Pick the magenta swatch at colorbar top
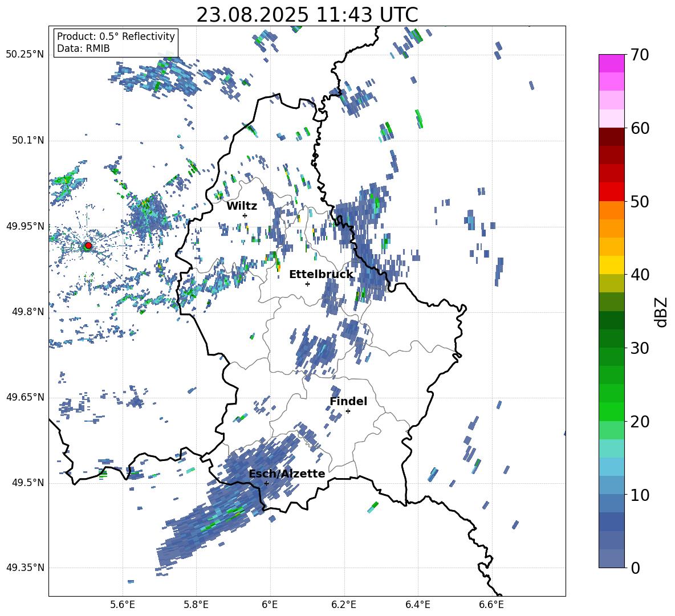This screenshot has width=675, height=616. coord(611,64)
